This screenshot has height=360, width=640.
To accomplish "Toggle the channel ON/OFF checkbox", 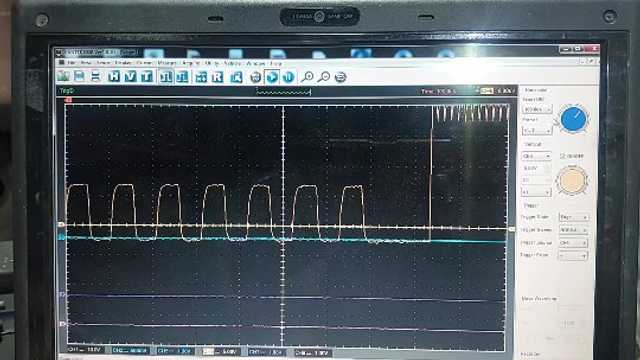I will pos(562,156).
